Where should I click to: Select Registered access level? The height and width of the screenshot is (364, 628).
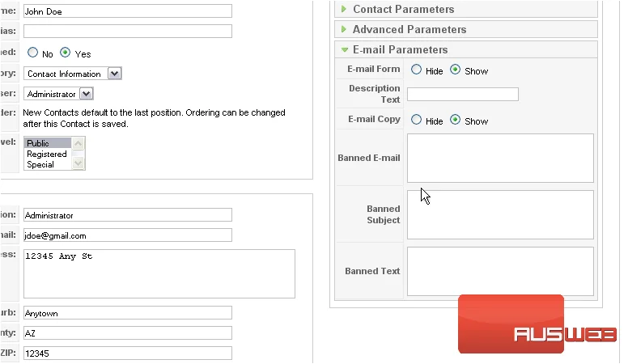pyautogui.click(x=47, y=154)
